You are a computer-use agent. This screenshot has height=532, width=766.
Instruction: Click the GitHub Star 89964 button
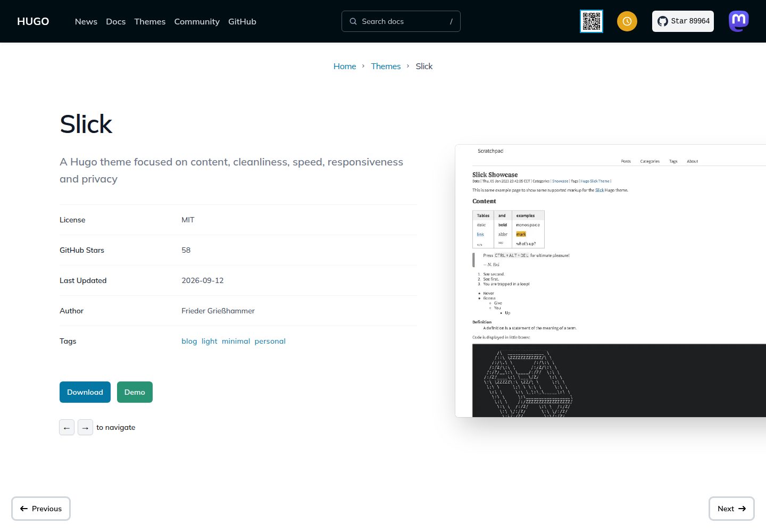point(683,21)
